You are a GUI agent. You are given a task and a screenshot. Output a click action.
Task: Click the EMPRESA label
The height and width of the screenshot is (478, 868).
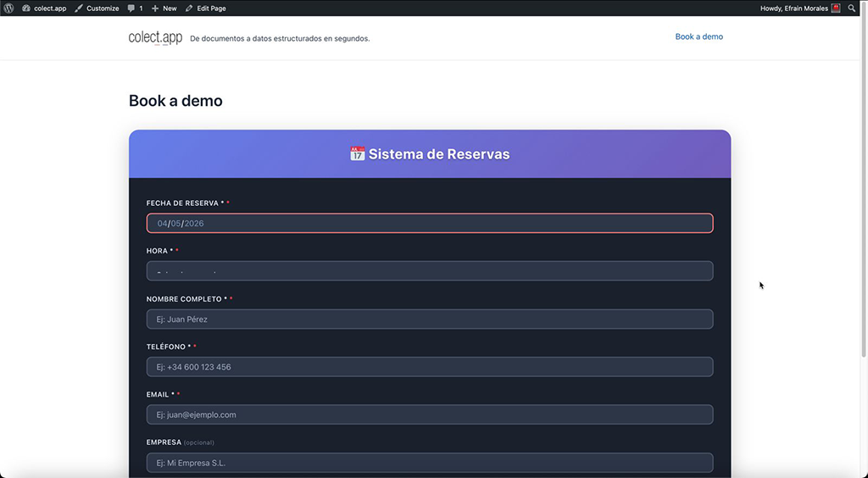pos(164,442)
